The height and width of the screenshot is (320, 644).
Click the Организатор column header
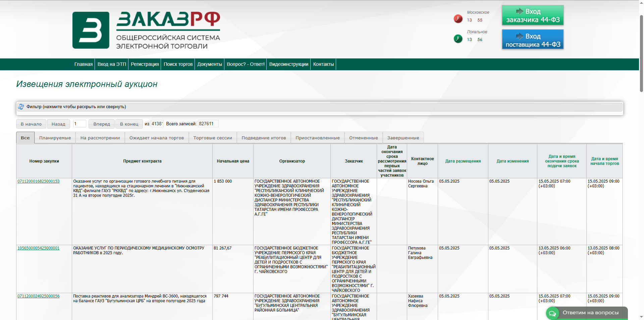pos(292,161)
